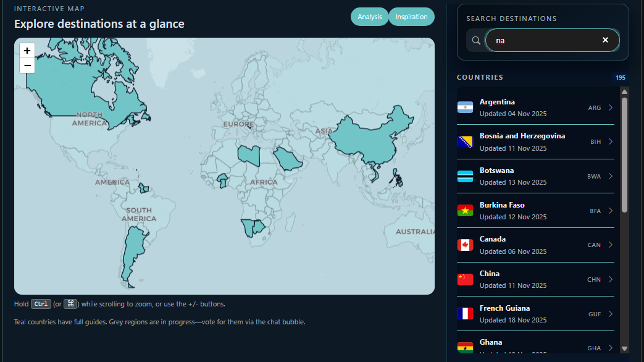644x362 pixels.
Task: Click 'Updated 04 Nov 2025' text
Action: pyautogui.click(x=513, y=114)
